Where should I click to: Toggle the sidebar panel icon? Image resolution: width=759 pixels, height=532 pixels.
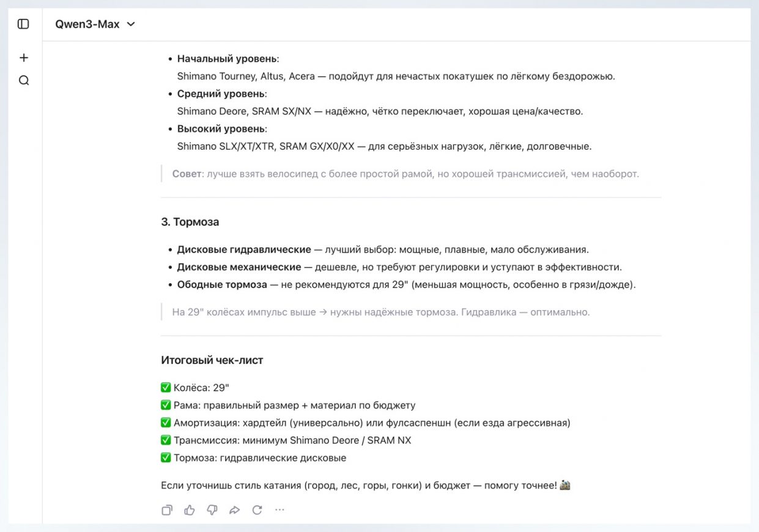[23, 24]
